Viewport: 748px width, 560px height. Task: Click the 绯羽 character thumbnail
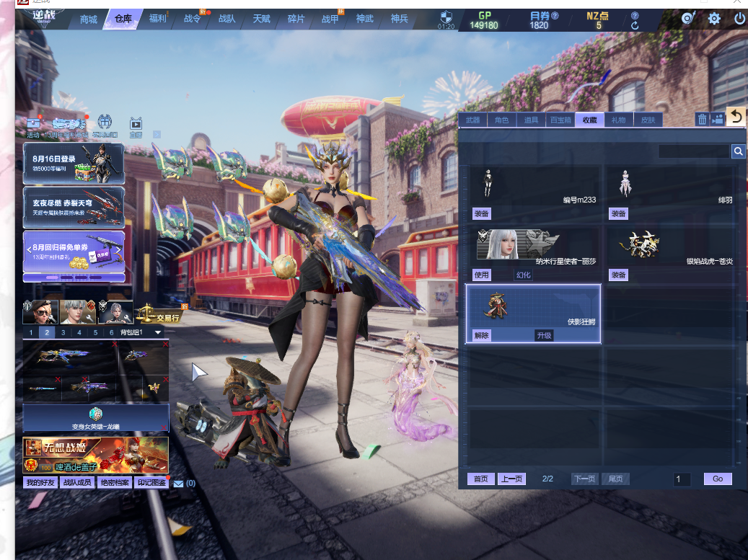click(625, 183)
